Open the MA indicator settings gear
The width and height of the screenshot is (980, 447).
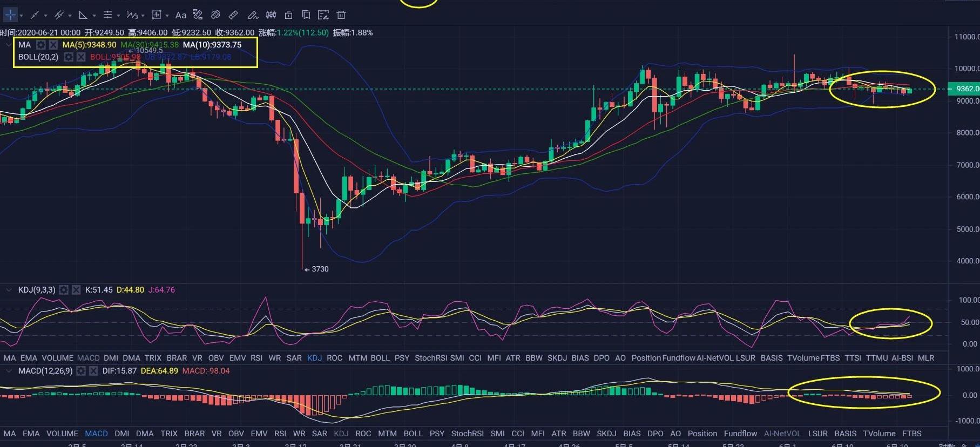[40, 45]
